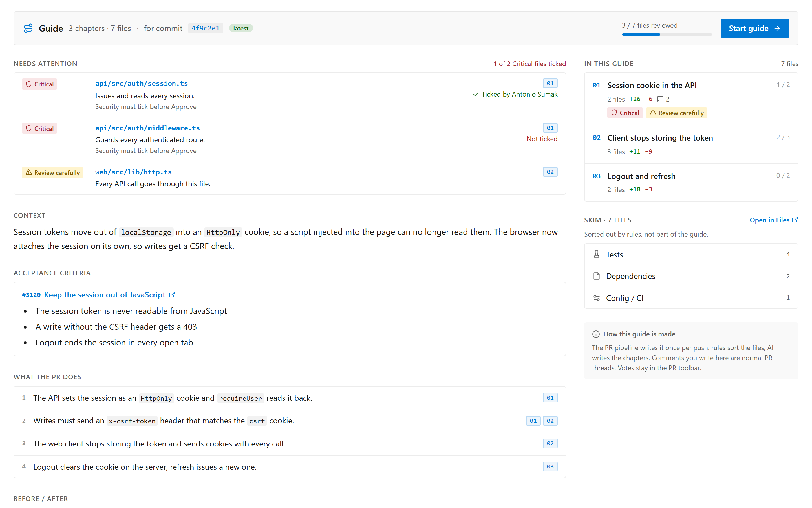Click the Guide logo icon
This screenshot has width=812, height=508.
click(28, 28)
